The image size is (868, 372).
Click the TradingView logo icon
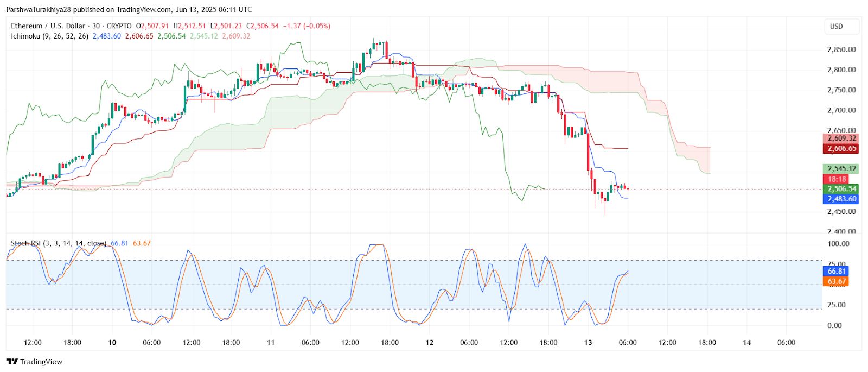[12, 362]
